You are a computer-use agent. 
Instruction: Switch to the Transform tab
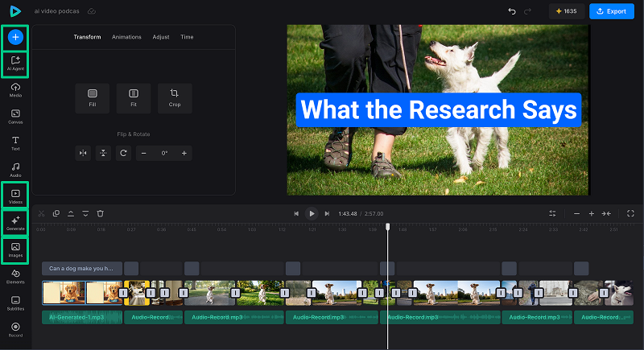(87, 37)
